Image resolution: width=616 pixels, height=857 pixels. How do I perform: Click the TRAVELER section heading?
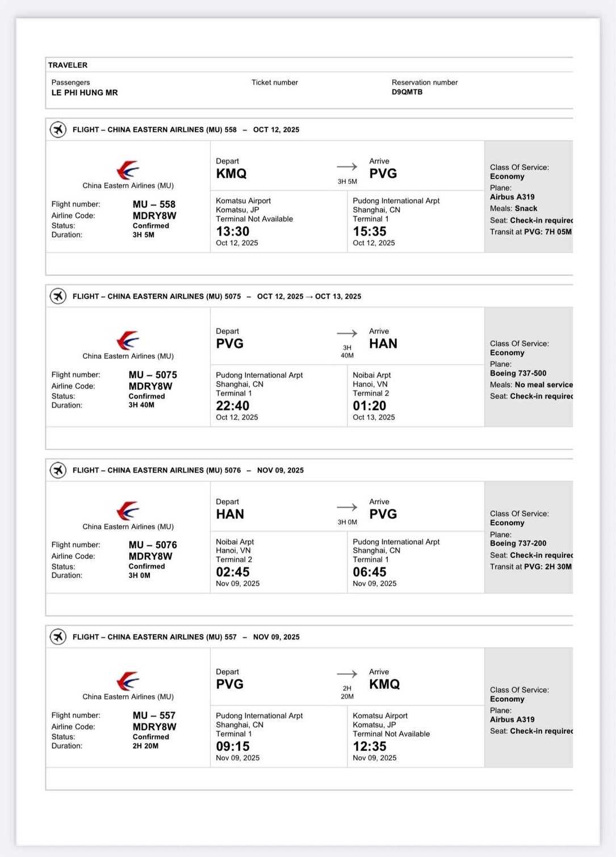[68, 65]
